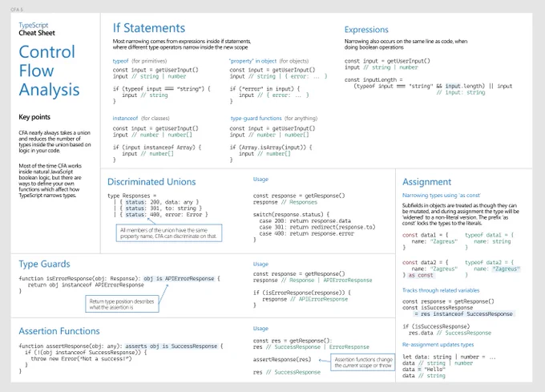This screenshot has width=545, height=392.
Task: Click 'Narrowing types using as const' subheading
Action: (x=442, y=196)
